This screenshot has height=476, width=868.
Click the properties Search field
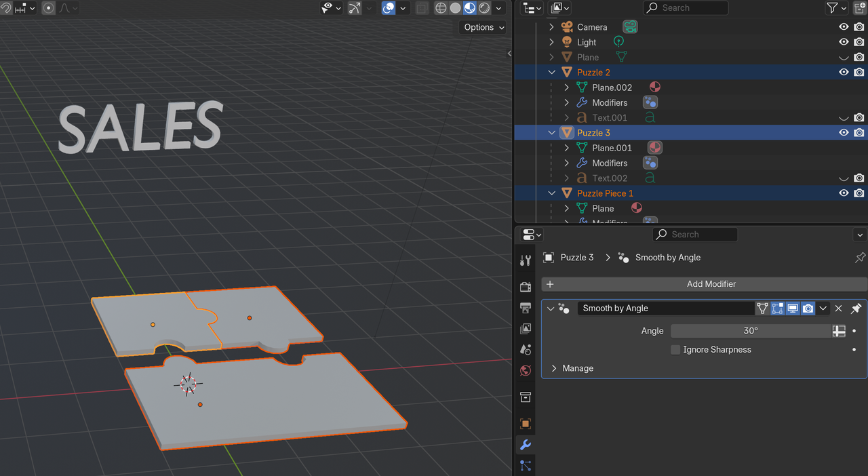[x=694, y=235]
